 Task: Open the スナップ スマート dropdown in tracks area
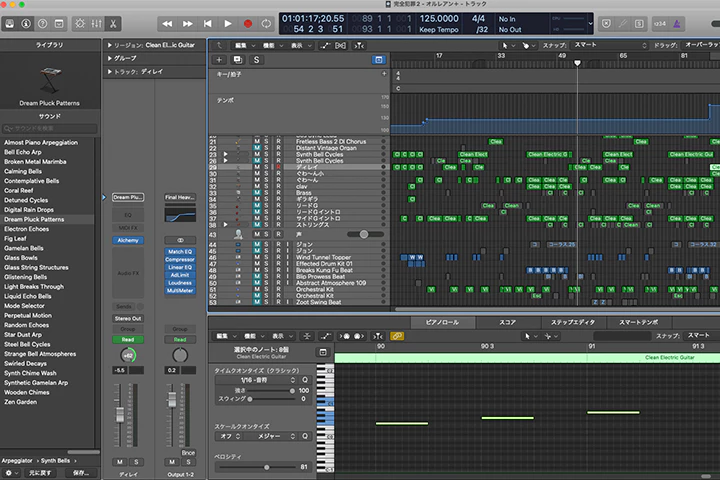click(611, 45)
